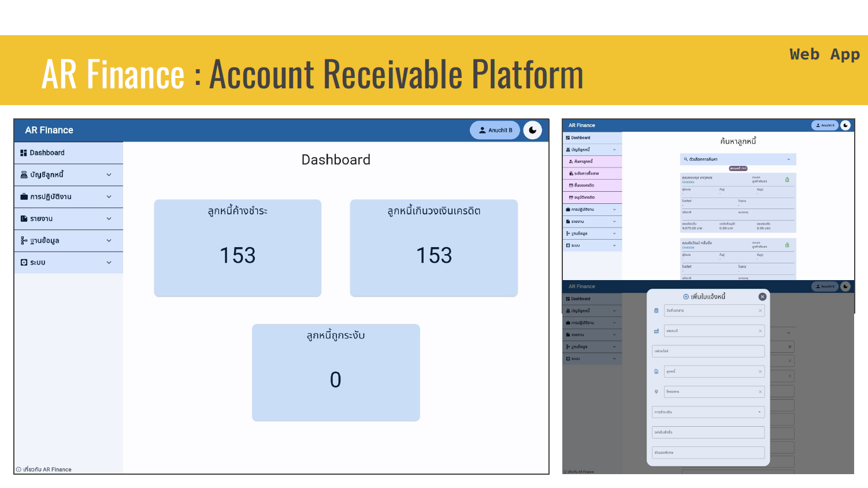Toggle dark mode moon on the ค้นหาลูกหนี้ screen
The height and width of the screenshot is (488, 868).
click(x=845, y=125)
